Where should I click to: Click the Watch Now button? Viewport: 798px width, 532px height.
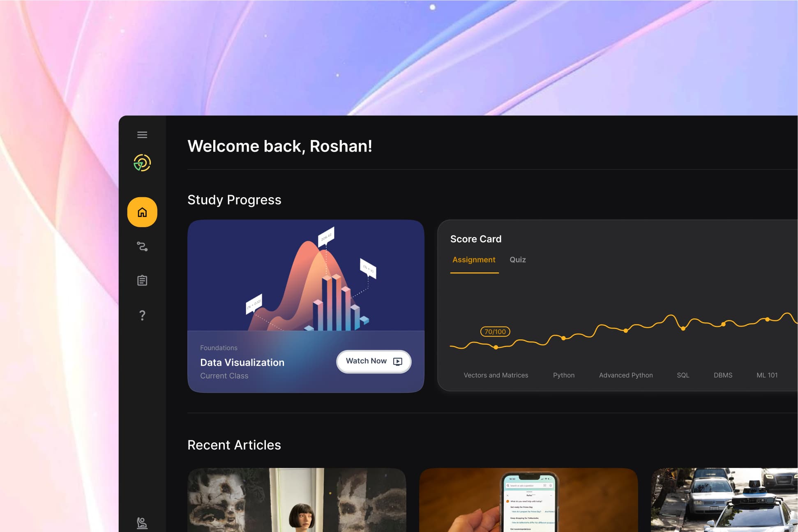pos(374,362)
